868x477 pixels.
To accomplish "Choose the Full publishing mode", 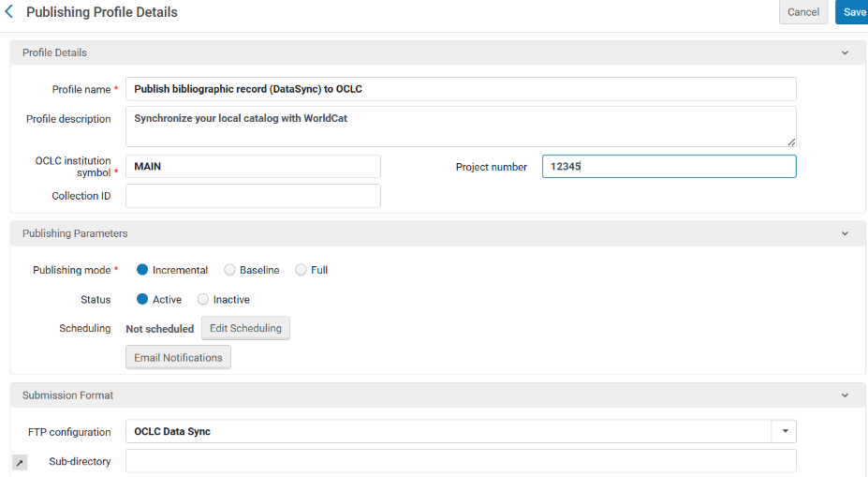I will 301,270.
